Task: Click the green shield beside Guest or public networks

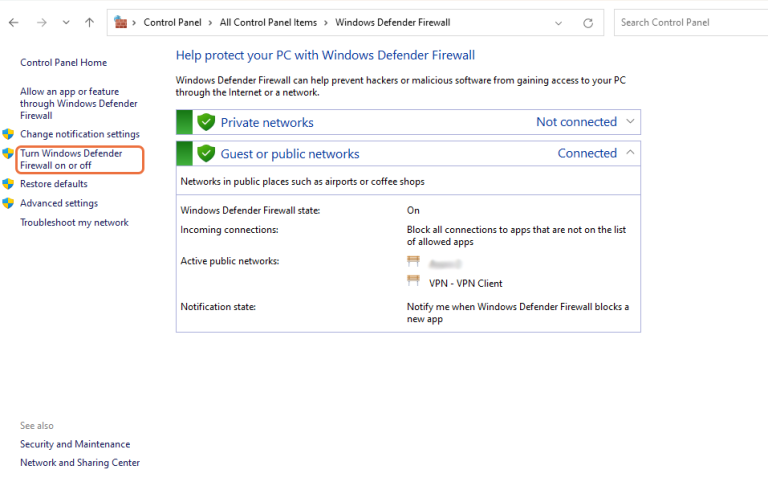Action: click(206, 154)
